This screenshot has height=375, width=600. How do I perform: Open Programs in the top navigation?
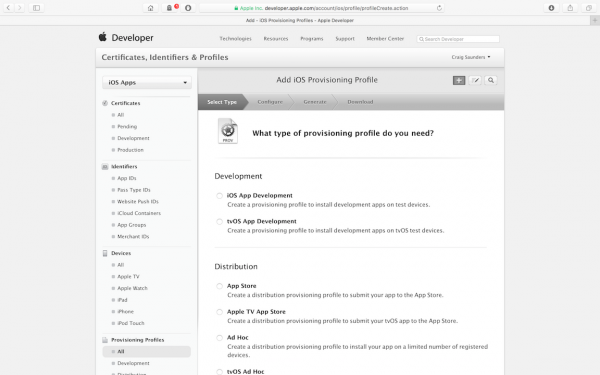tap(312, 39)
